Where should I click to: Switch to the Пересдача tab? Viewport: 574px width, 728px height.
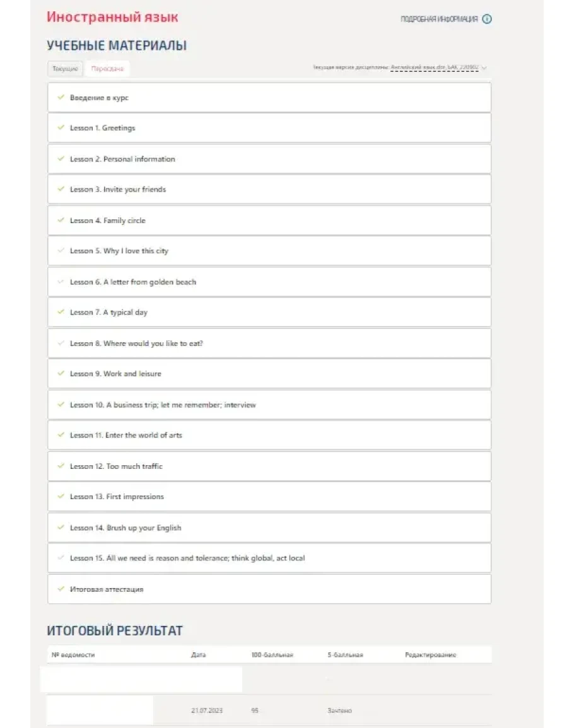point(107,69)
